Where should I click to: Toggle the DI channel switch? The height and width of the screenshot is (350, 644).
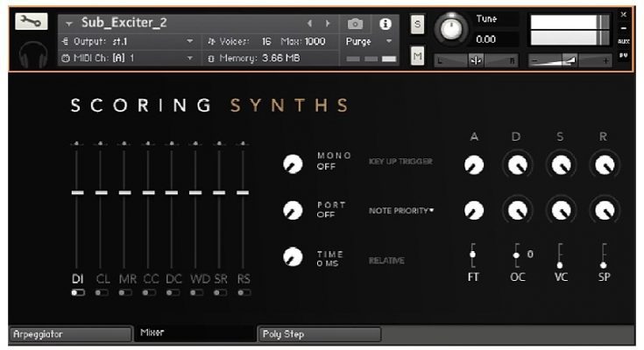pos(78,293)
